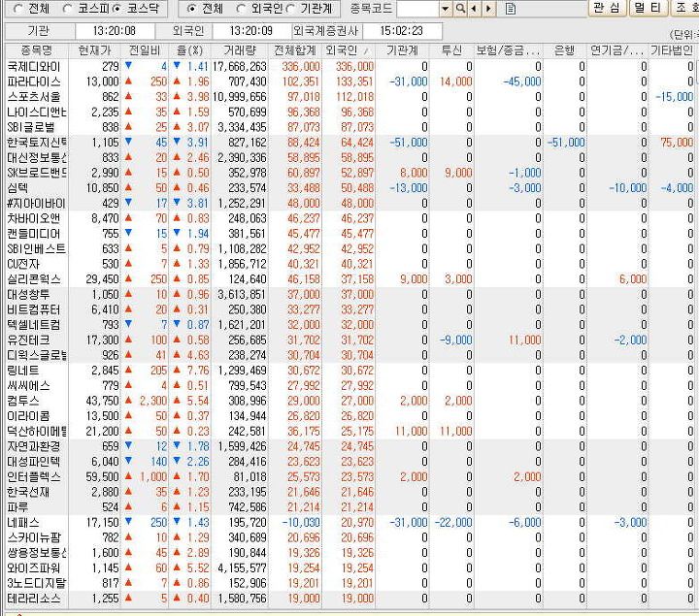Sort by the 전일비 column header
Screen dimensions: 699x616
coord(145,50)
